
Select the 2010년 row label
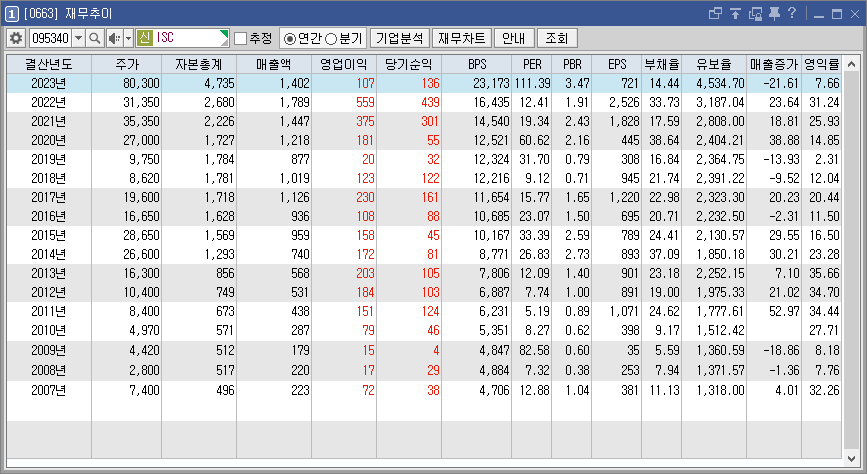49,330
